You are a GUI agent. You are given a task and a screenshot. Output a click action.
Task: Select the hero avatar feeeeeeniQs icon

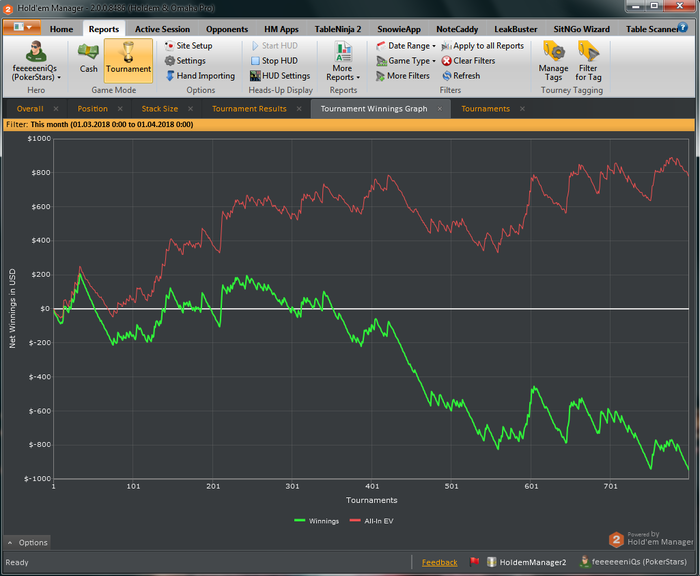pos(36,51)
